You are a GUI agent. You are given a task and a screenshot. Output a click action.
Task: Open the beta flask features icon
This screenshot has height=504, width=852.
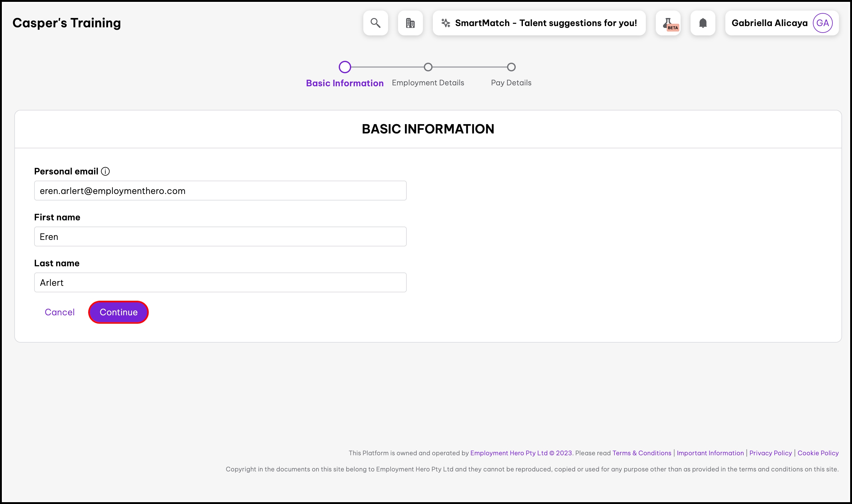[x=668, y=23]
